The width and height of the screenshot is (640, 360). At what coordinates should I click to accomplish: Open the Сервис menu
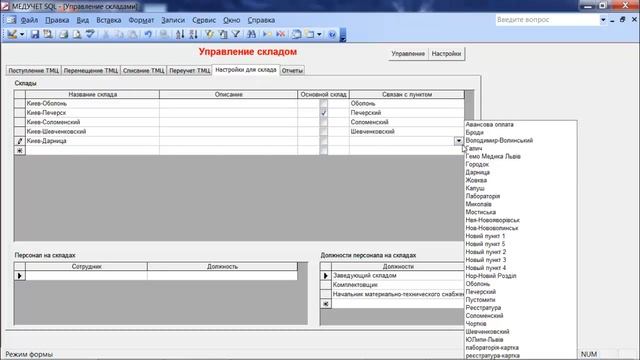[204, 20]
